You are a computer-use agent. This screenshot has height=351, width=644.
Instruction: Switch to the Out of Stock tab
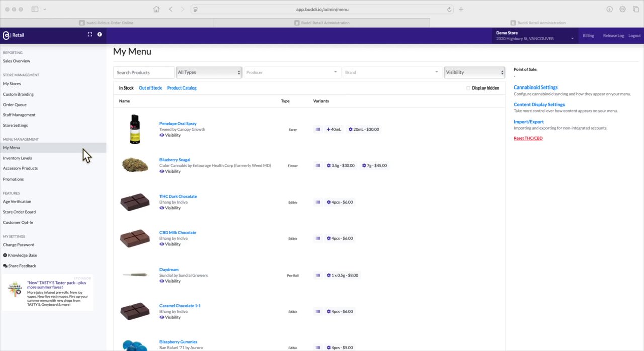[150, 88]
